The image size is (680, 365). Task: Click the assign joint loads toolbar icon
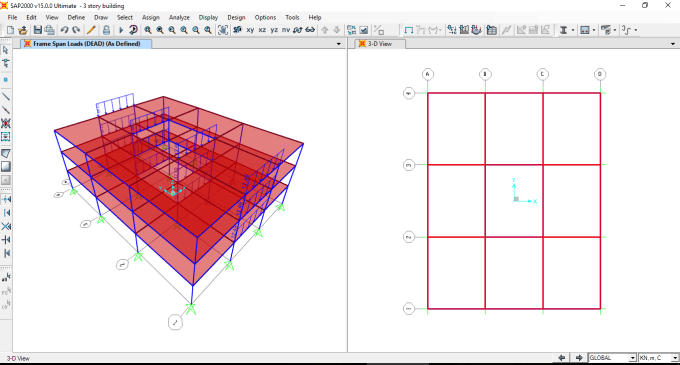point(452,30)
